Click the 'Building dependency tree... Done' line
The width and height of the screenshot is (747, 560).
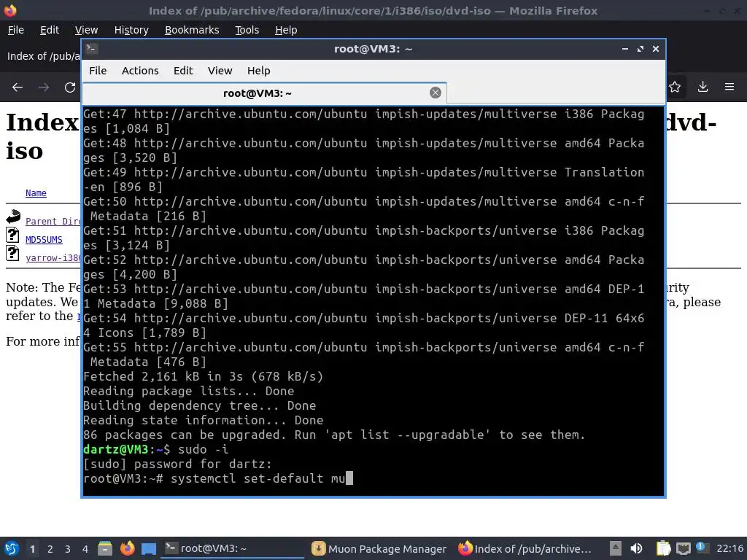coord(200,405)
